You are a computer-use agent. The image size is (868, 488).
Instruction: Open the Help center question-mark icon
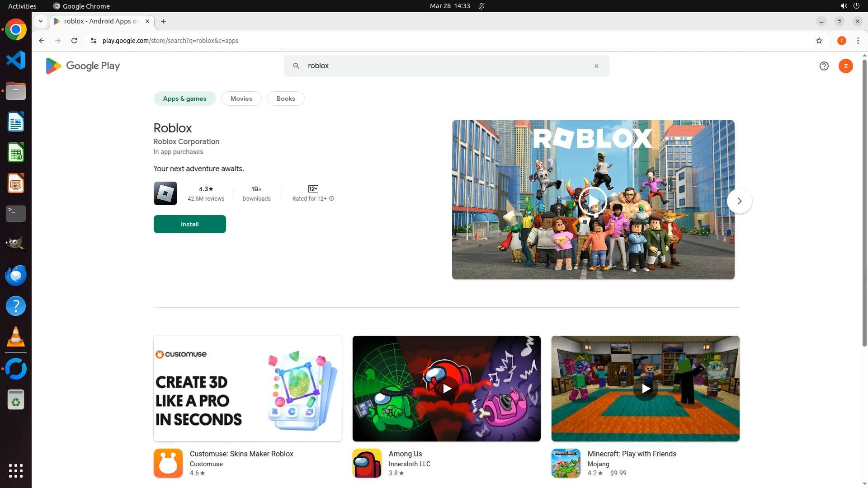(824, 66)
